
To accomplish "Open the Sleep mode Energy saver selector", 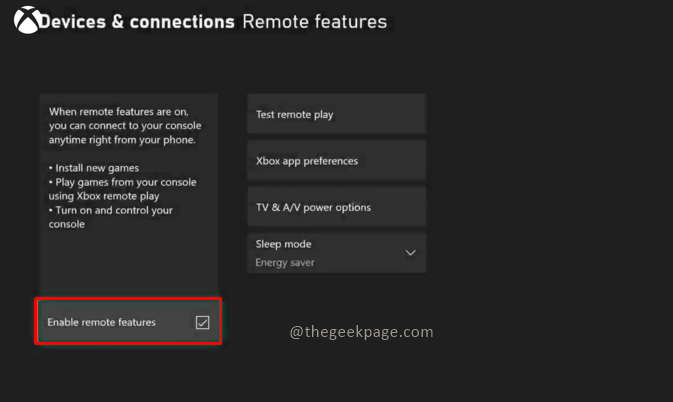I will coord(336,253).
